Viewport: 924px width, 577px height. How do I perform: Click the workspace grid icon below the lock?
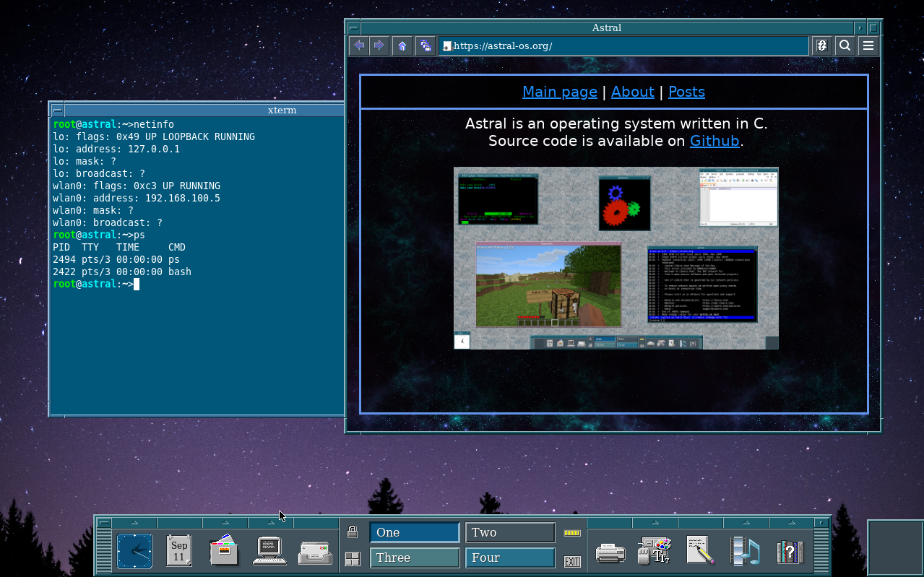pos(353,559)
